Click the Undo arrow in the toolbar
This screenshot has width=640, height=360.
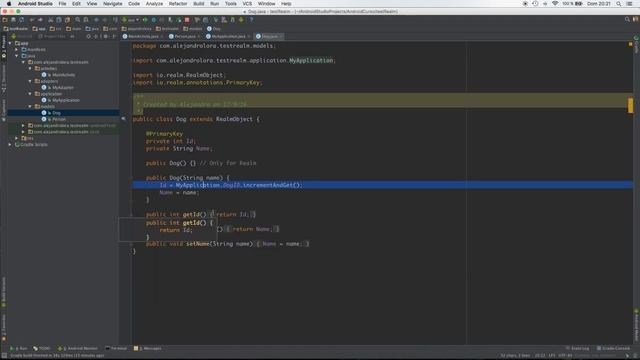click(x=32, y=20)
